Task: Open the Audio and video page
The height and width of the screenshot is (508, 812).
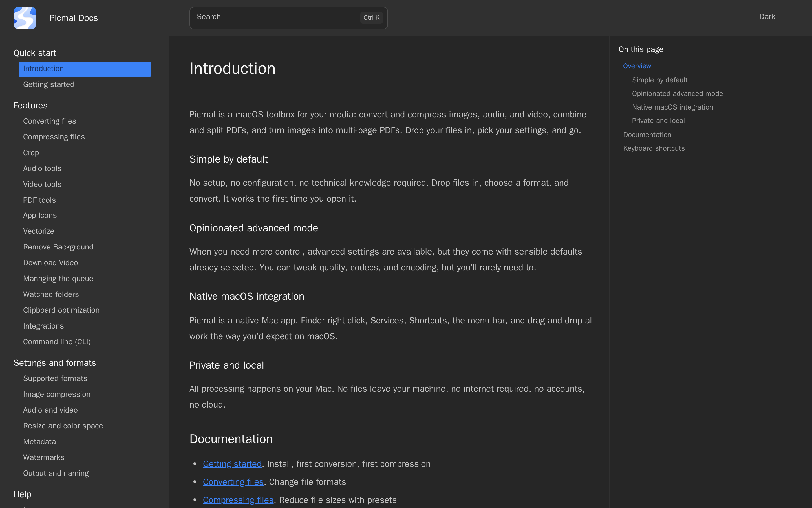Action: coord(50,410)
